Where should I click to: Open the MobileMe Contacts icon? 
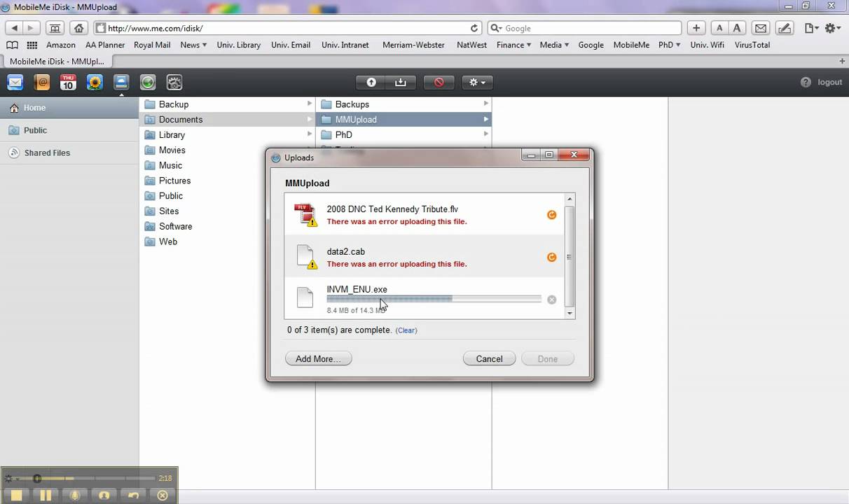(42, 83)
